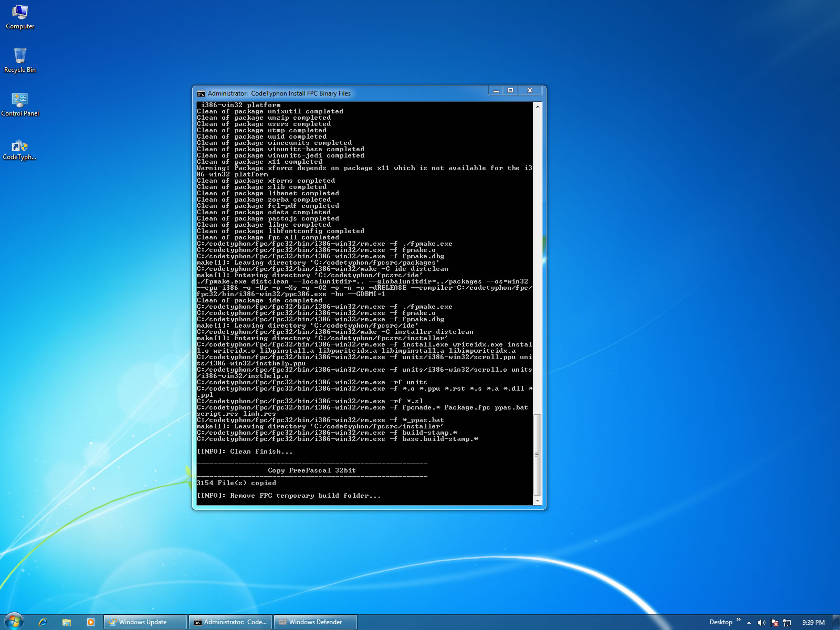Click the console window system menu icon
The width and height of the screenshot is (840, 630).
point(201,93)
